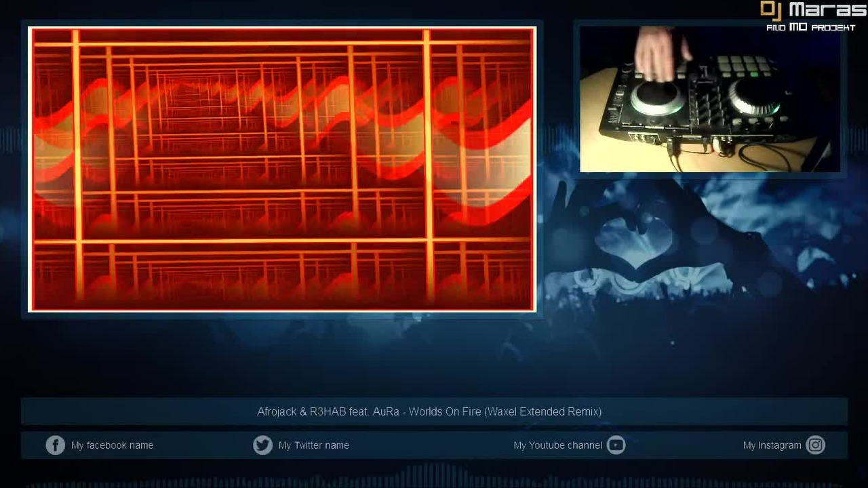The height and width of the screenshot is (488, 868).
Task: Open the "My Youtube channel" link
Action: tap(557, 445)
